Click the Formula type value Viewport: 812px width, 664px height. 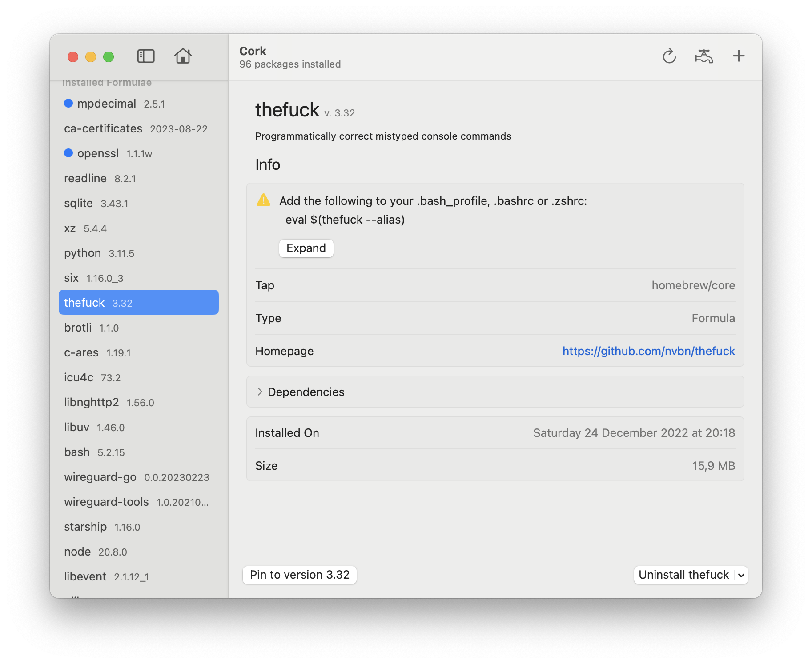713,318
